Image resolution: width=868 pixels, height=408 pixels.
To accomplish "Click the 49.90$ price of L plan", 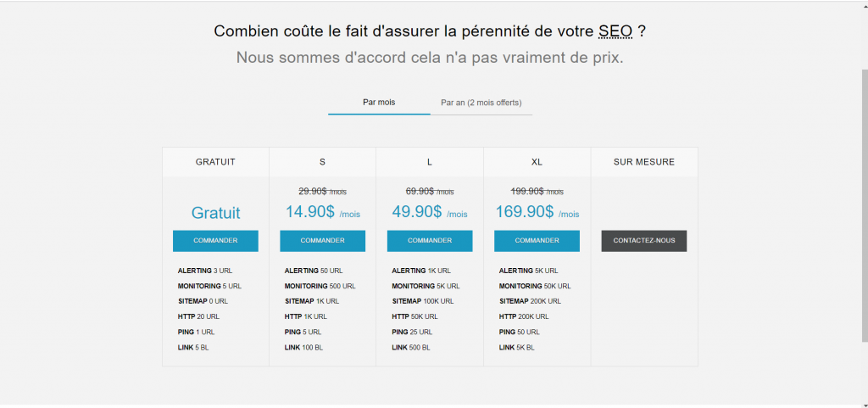I will (x=417, y=212).
